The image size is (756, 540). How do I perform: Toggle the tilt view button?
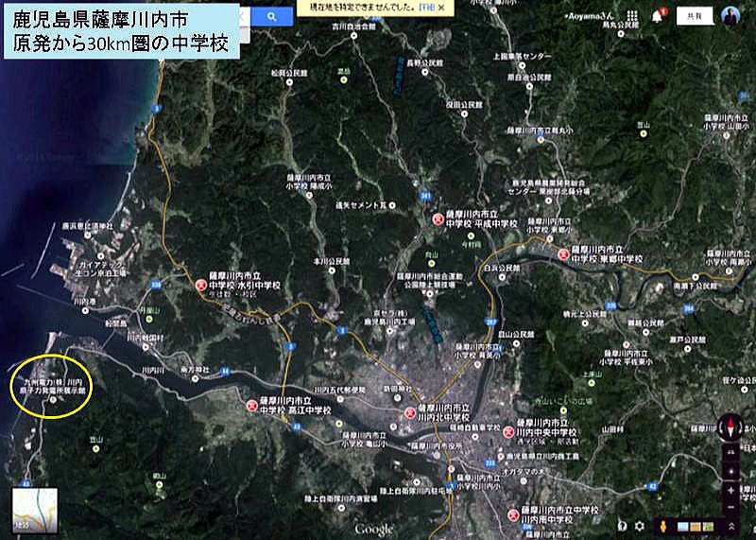point(731,453)
